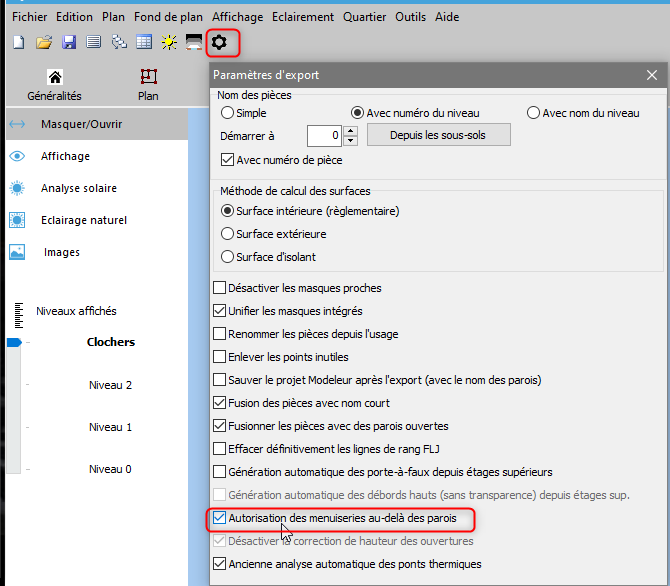This screenshot has height=586, width=670.
Task: Click the table grid toolbar icon
Action: pos(144,42)
